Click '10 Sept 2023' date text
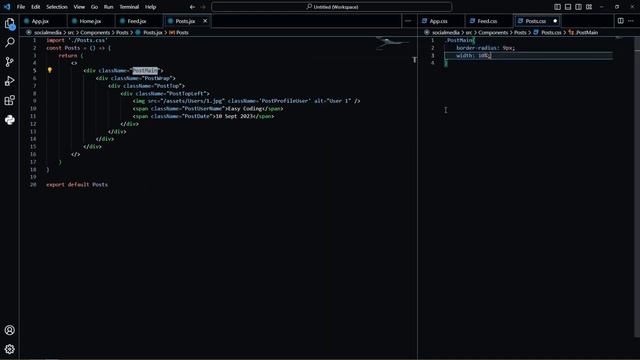 [x=233, y=116]
